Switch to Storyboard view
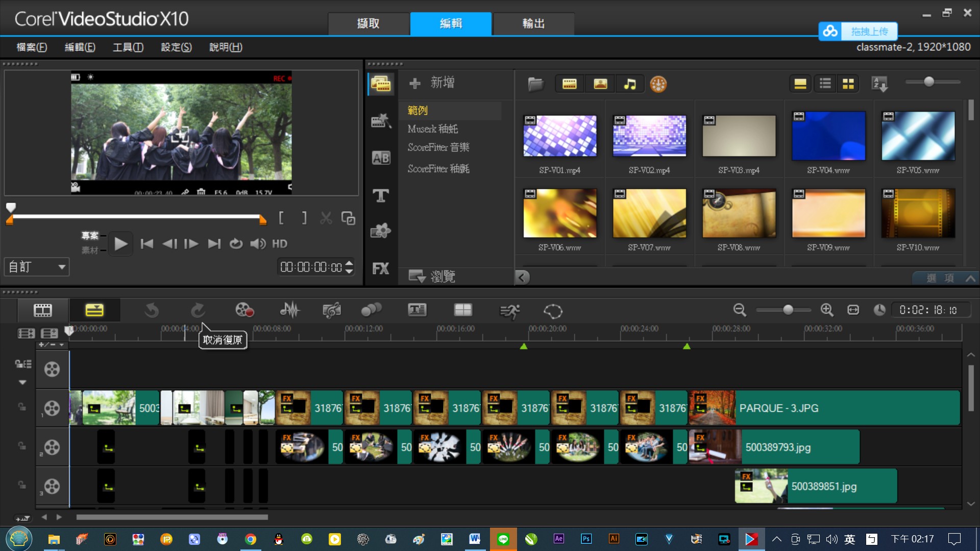Image resolution: width=980 pixels, height=551 pixels. click(43, 310)
